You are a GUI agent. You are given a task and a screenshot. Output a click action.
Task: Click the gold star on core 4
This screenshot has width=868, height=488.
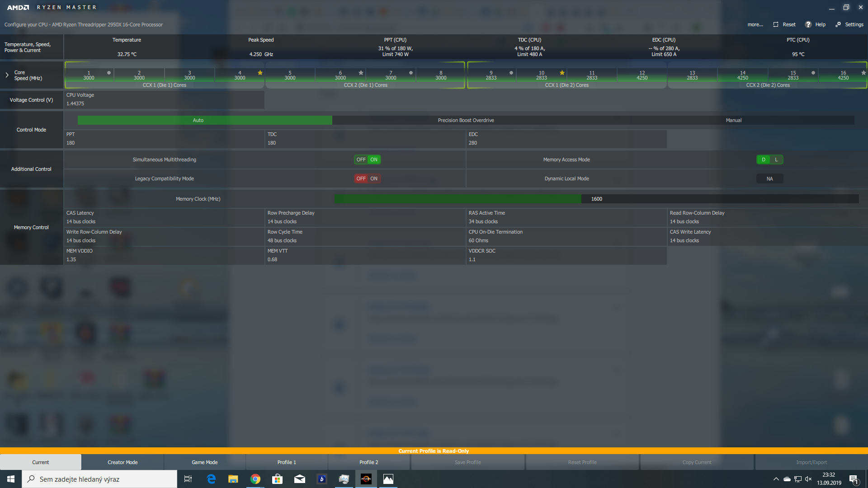coord(260,73)
